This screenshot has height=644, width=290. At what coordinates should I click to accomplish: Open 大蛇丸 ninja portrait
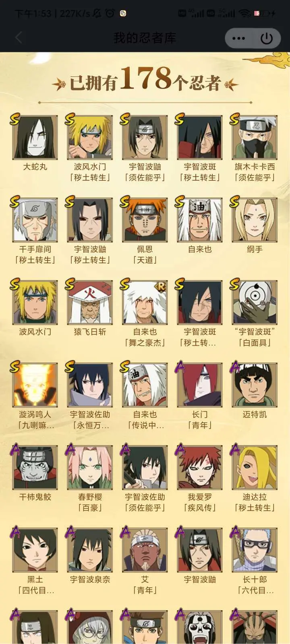pyautogui.click(x=35, y=138)
